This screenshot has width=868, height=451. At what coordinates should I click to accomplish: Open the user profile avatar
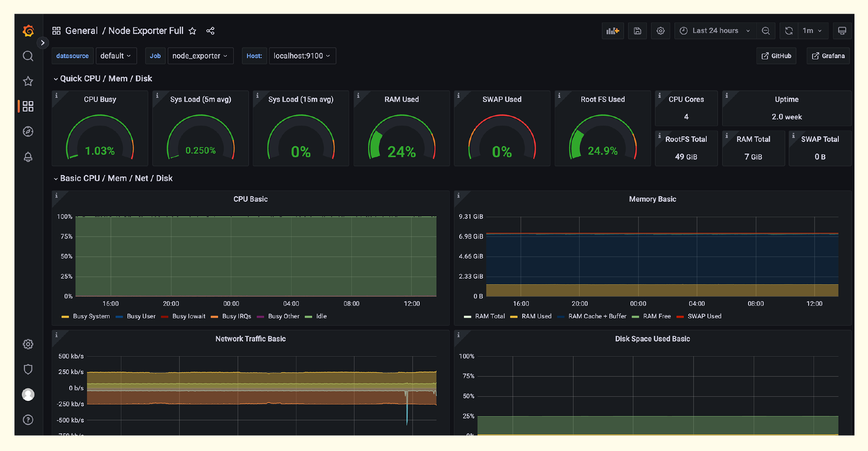coord(28,395)
